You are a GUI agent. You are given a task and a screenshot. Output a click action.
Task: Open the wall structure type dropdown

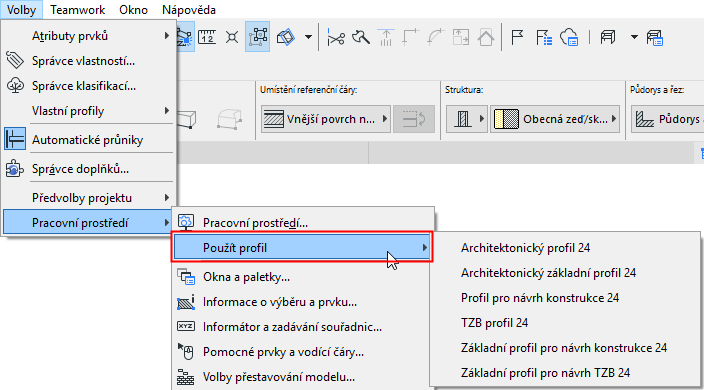pyautogui.click(x=467, y=119)
